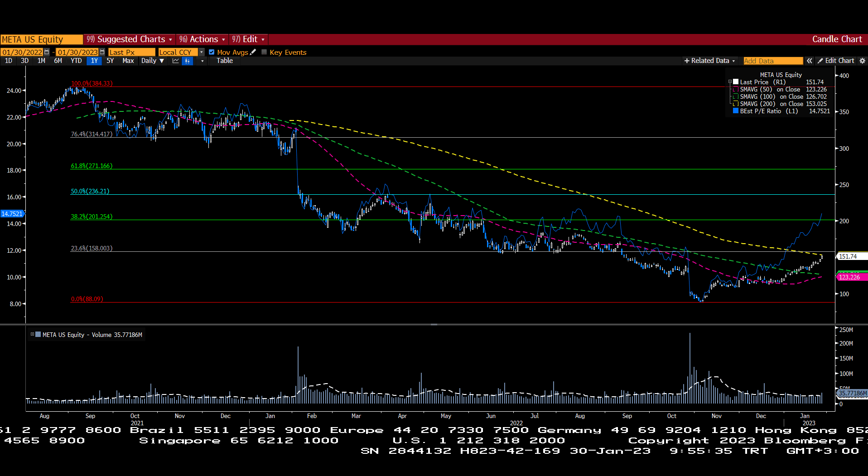
Task: Select the Max time range
Action: [128, 61]
